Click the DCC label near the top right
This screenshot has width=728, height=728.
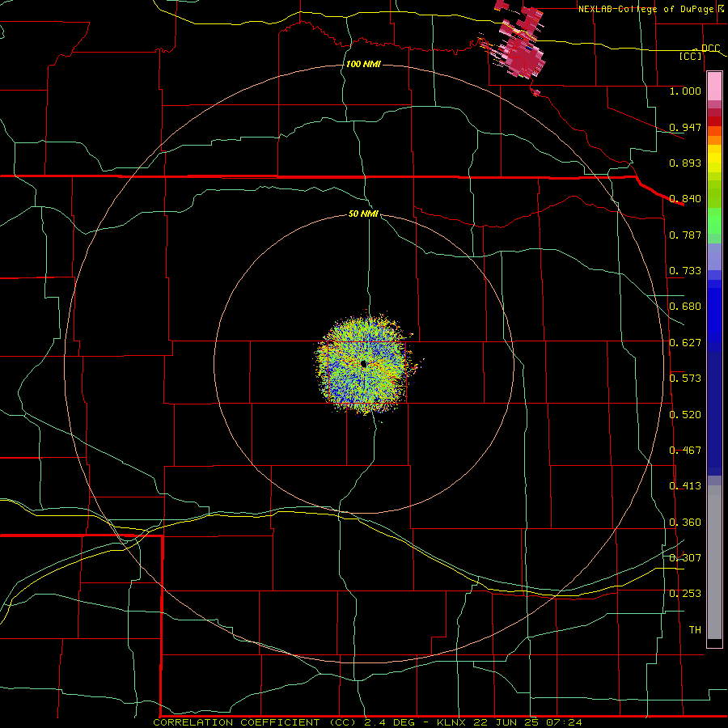coord(710,49)
